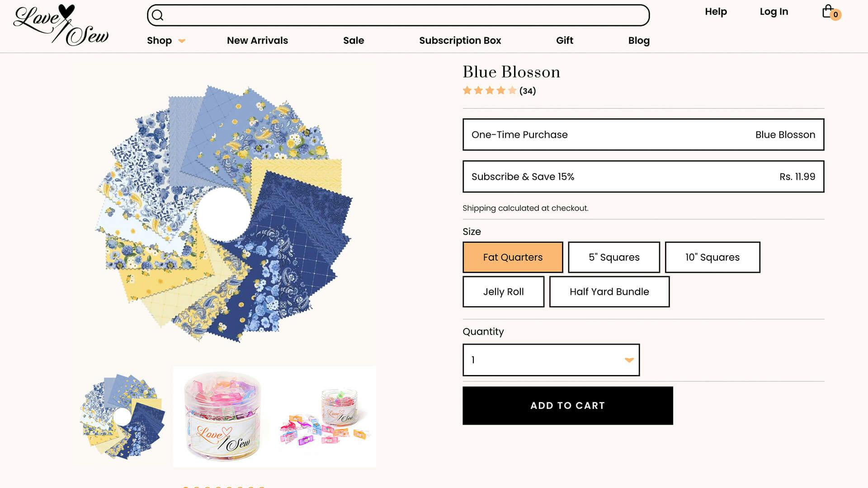This screenshot has height=488, width=868.
Task: Click the Log In link
Action: (x=774, y=12)
